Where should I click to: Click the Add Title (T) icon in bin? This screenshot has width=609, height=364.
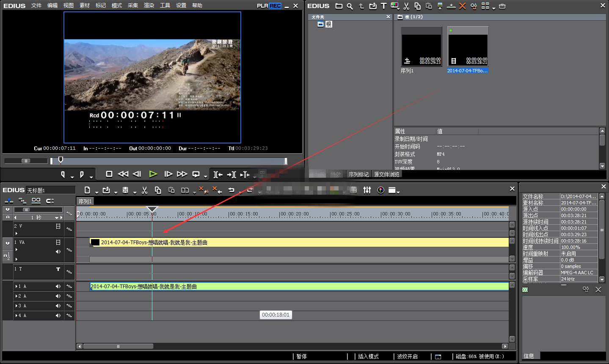coord(383,6)
